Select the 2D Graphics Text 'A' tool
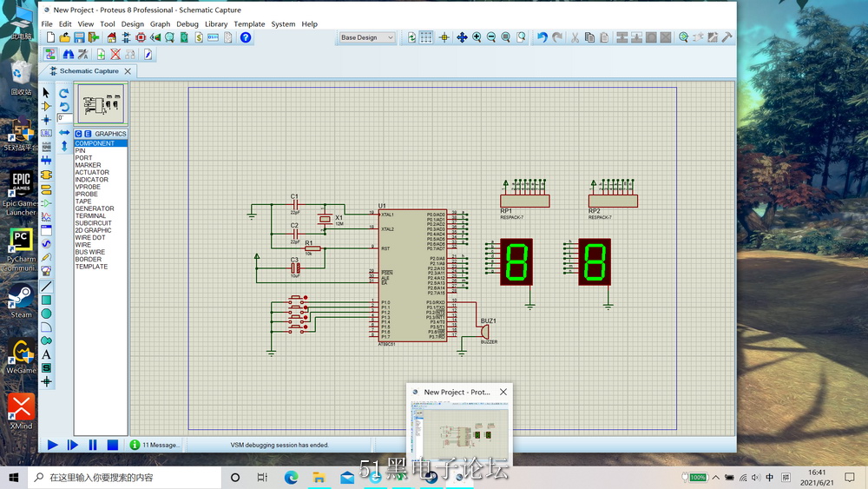 tap(46, 354)
